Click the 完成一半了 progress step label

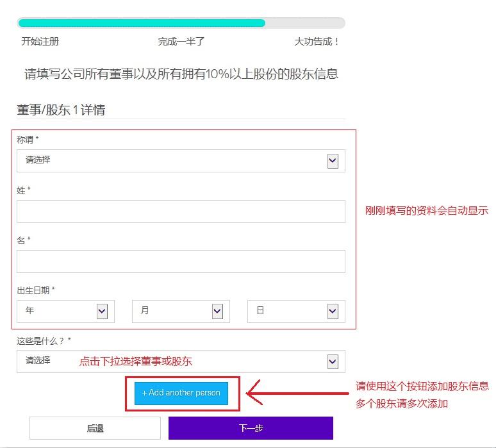181,42
